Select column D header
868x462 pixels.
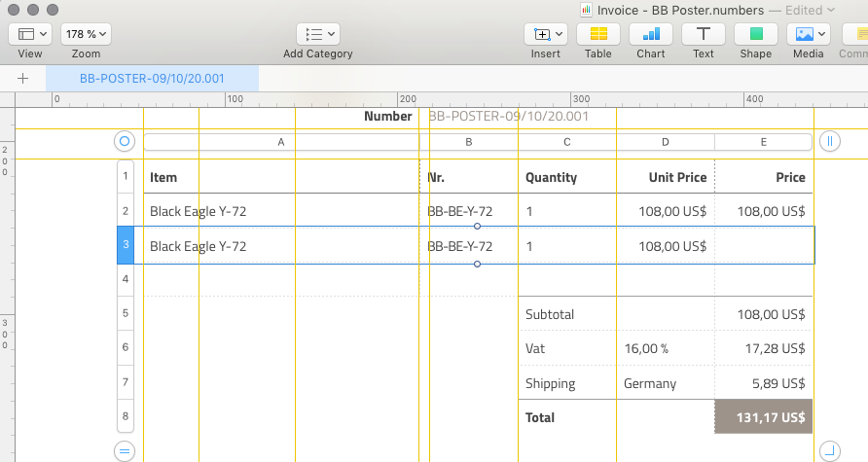click(x=666, y=142)
